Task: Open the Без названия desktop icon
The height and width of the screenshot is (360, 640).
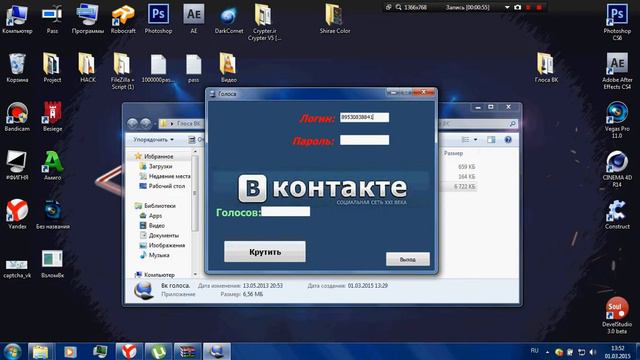Action: (53, 215)
